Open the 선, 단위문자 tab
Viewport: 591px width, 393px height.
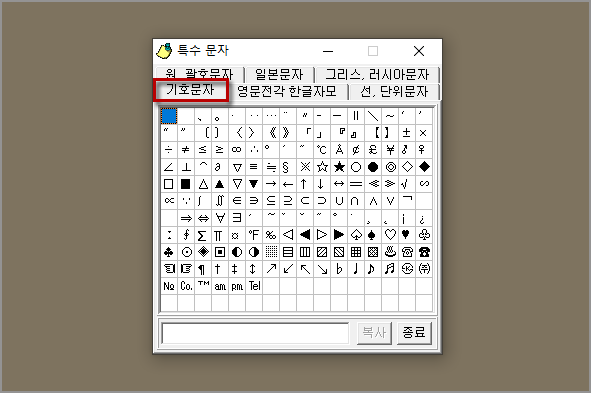pos(394,92)
